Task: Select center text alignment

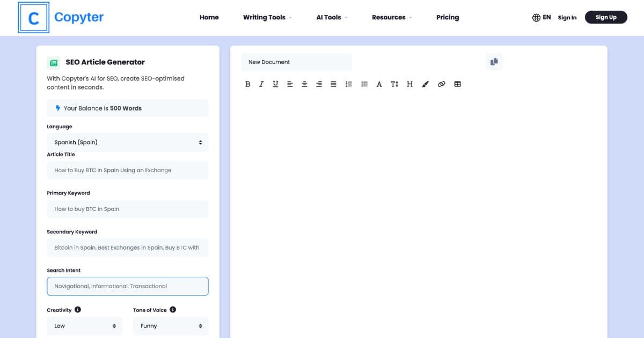Action: (x=304, y=84)
